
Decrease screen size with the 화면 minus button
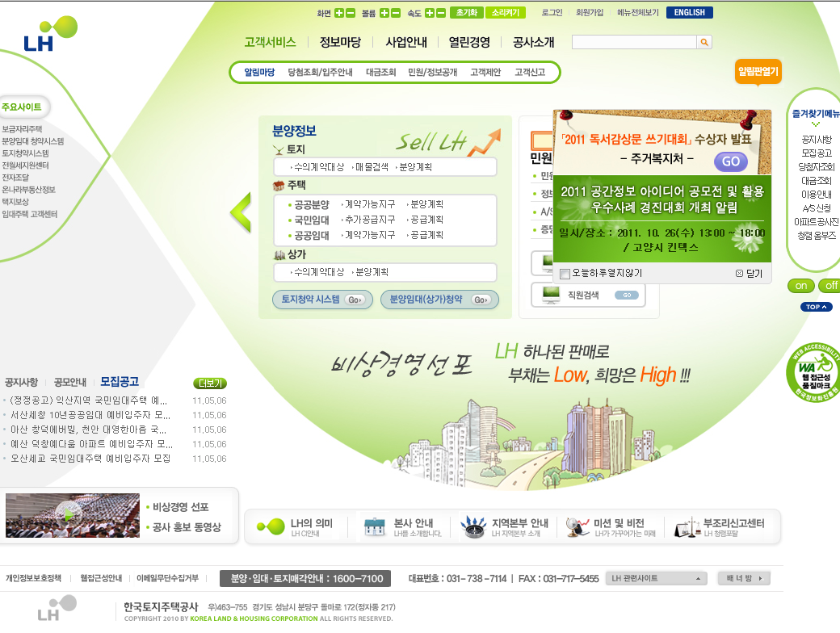pyautogui.click(x=351, y=13)
